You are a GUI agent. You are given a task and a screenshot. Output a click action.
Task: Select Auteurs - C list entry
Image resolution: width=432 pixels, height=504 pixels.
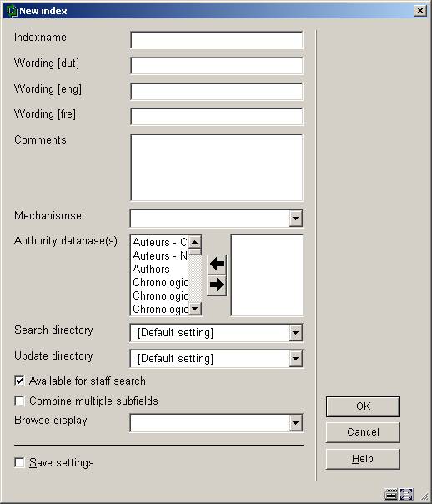[159, 242]
